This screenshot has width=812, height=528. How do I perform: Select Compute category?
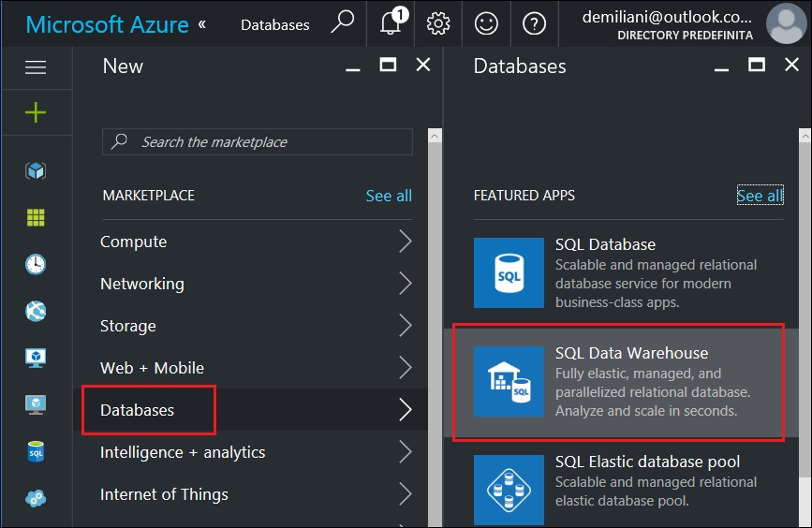click(x=134, y=242)
